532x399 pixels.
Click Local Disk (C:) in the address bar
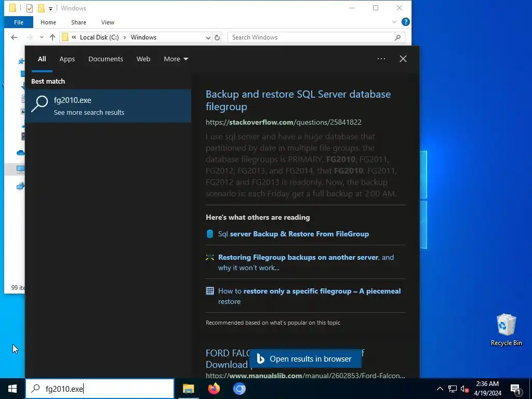[99, 37]
